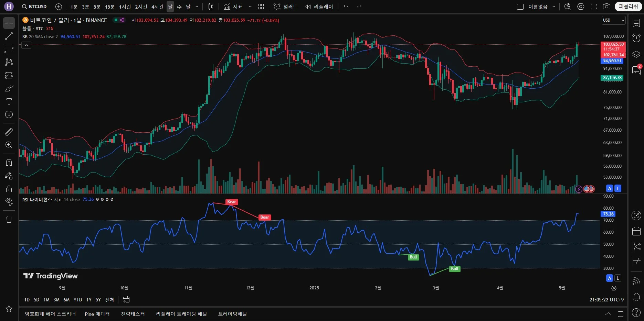Image resolution: width=644 pixels, height=321 pixels.
Task: Switch to the 전략테스터 tab
Action: (133, 314)
